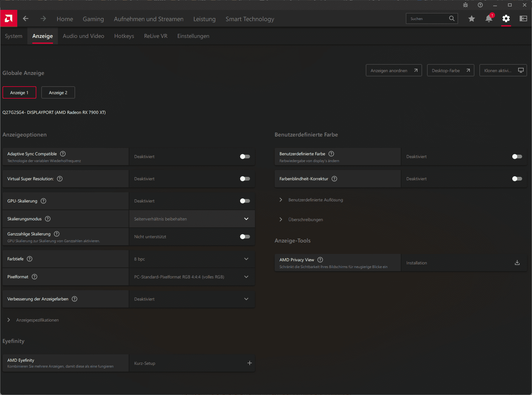Open Smart Technology menu
The image size is (532, 395).
250,19
